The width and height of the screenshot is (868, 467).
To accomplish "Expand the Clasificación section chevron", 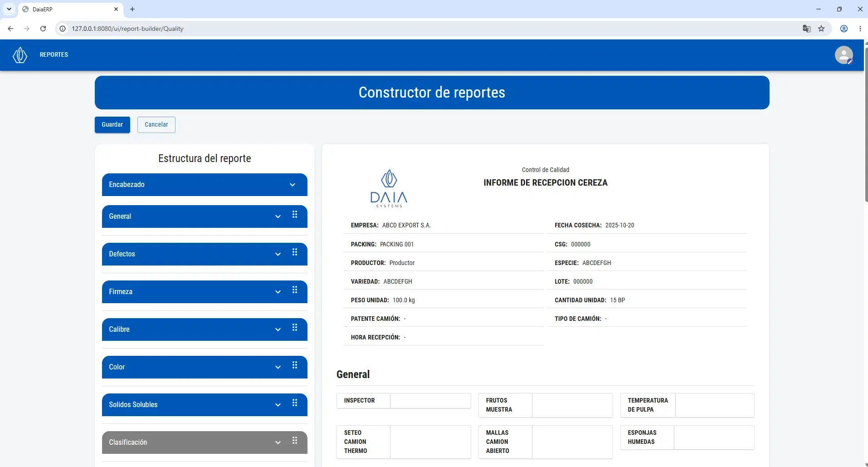I will tap(278, 442).
